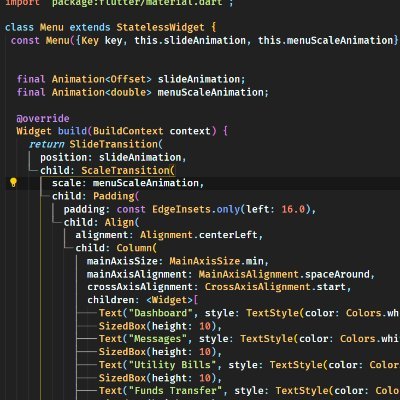Image resolution: width=400 pixels, height=400 pixels.
Task: Click 'Alignment.centerLeft' value
Action: pyautogui.click(x=199, y=235)
